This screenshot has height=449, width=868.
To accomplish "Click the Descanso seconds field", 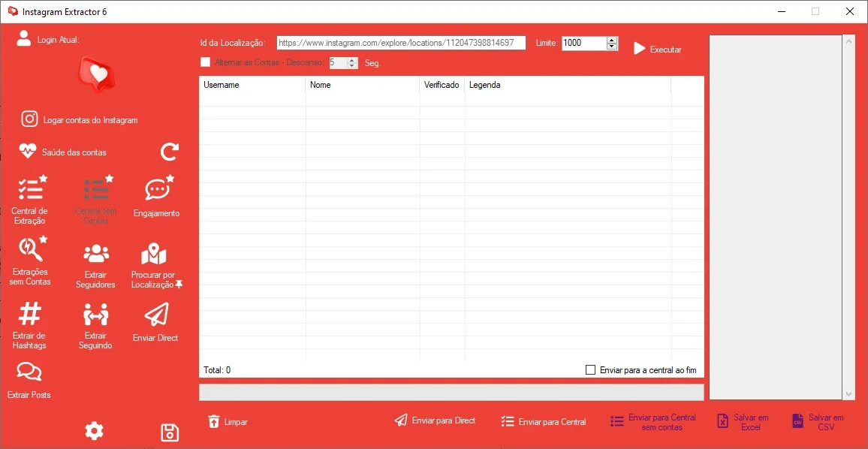I will click(x=338, y=62).
